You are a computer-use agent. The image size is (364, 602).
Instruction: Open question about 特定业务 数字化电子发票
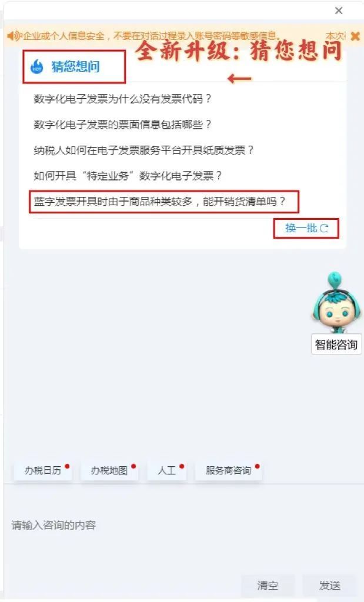[128, 176]
